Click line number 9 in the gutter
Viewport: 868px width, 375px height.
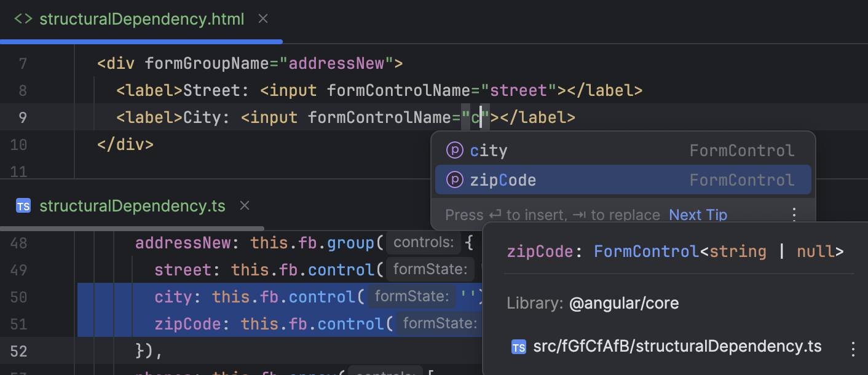click(x=22, y=117)
